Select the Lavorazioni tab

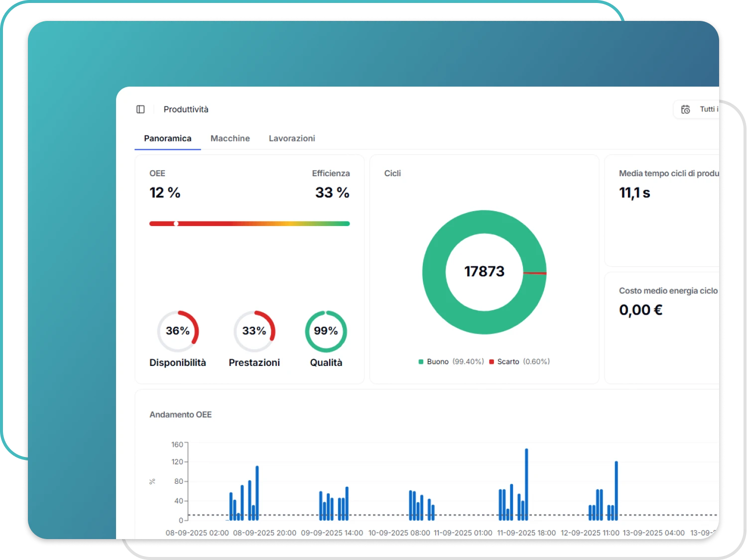292,138
